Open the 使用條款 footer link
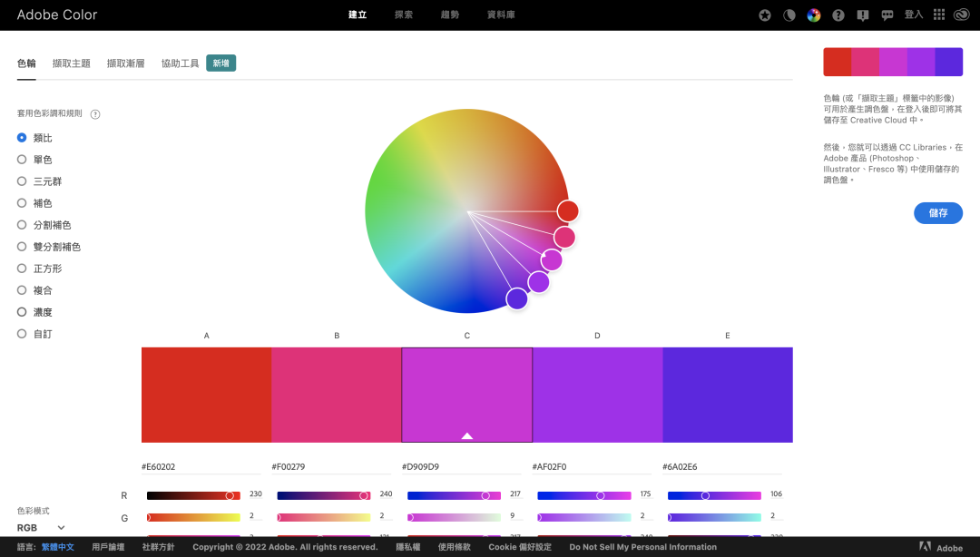The height and width of the screenshot is (557, 980). point(455,547)
